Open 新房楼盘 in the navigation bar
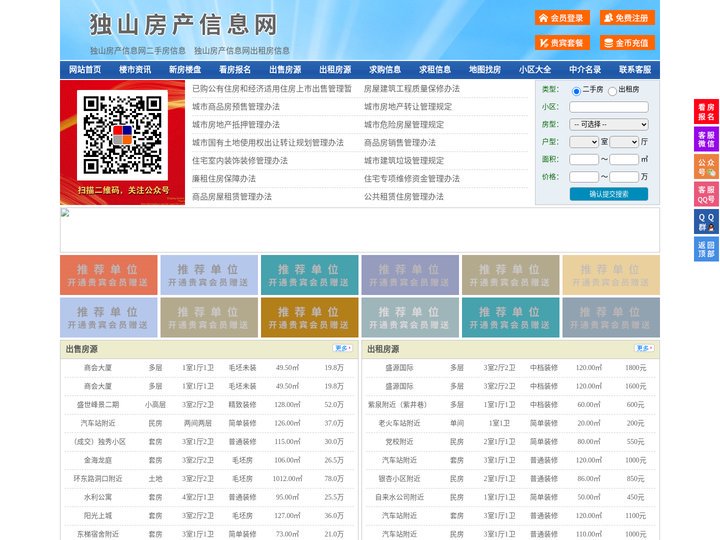Viewport: 720px width, 540px height. point(185,70)
